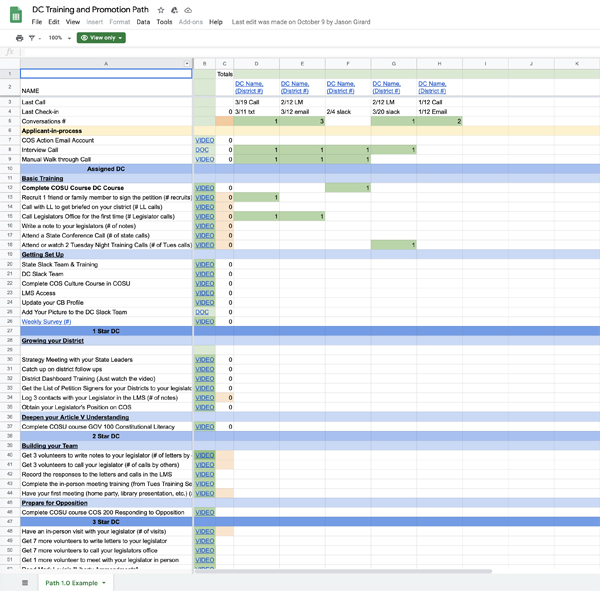Image resolution: width=600 pixels, height=600 pixels.
Task: Click the filter views funnel icon
Action: pos(31,38)
